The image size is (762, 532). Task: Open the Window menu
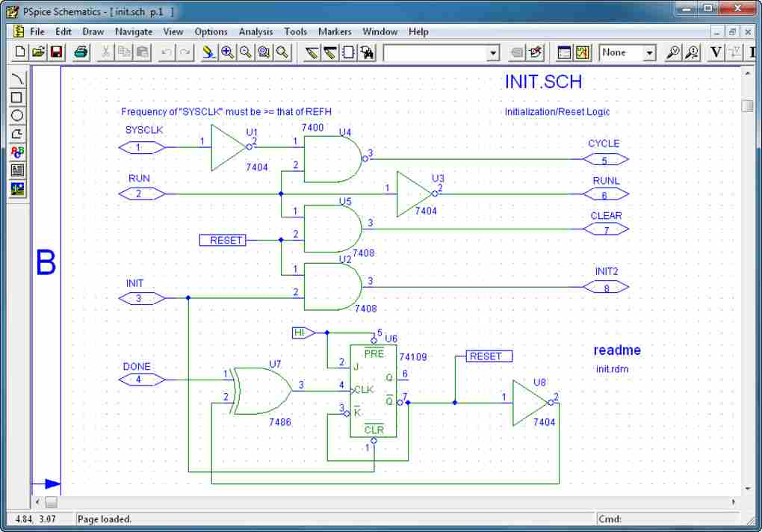click(380, 31)
